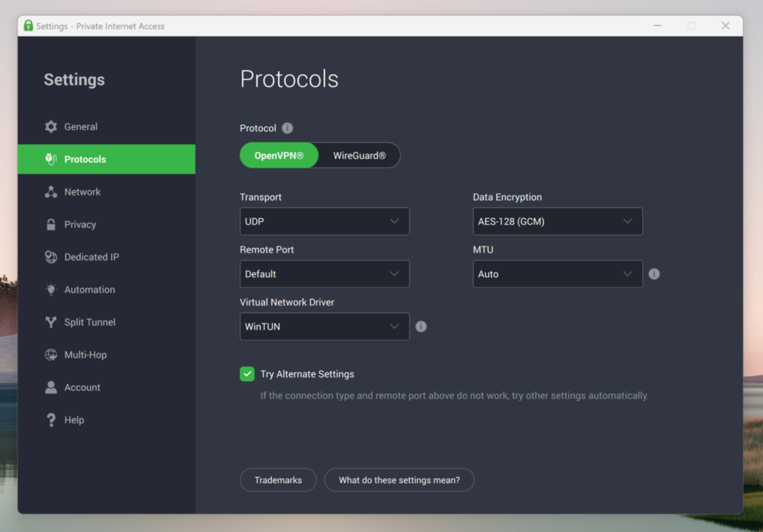Select the OpenVPN protocol option
Image resolution: width=763 pixels, height=532 pixels.
click(x=279, y=155)
